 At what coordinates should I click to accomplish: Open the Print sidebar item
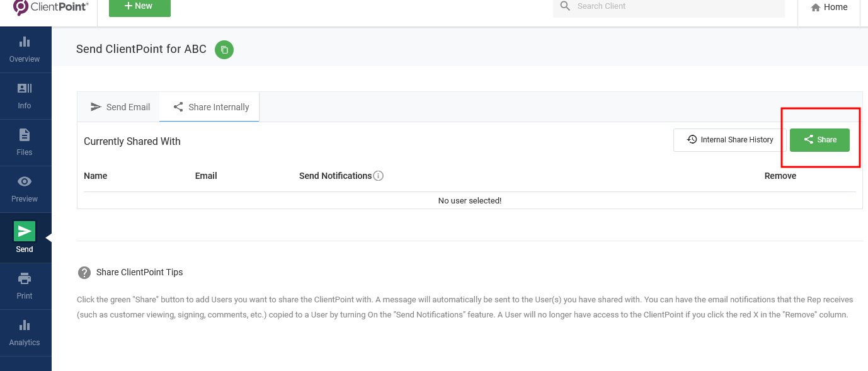(x=25, y=287)
